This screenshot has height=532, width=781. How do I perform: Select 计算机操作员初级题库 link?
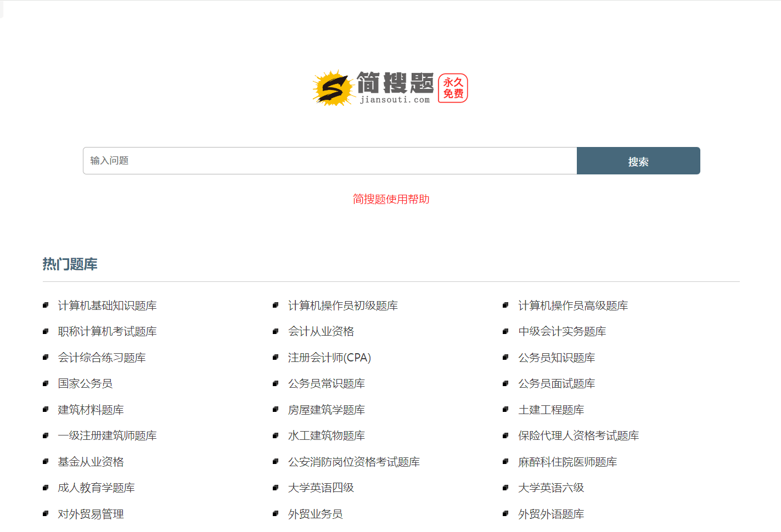[x=342, y=305]
